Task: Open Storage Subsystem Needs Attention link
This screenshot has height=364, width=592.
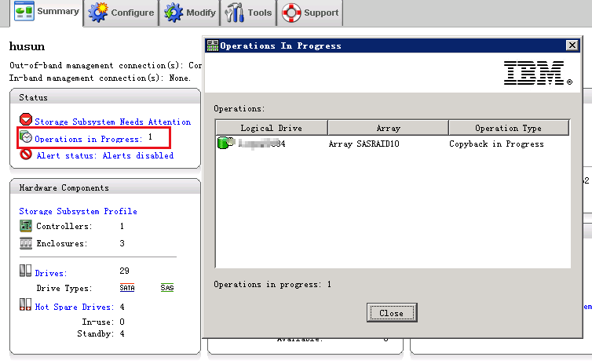Action: point(112,122)
